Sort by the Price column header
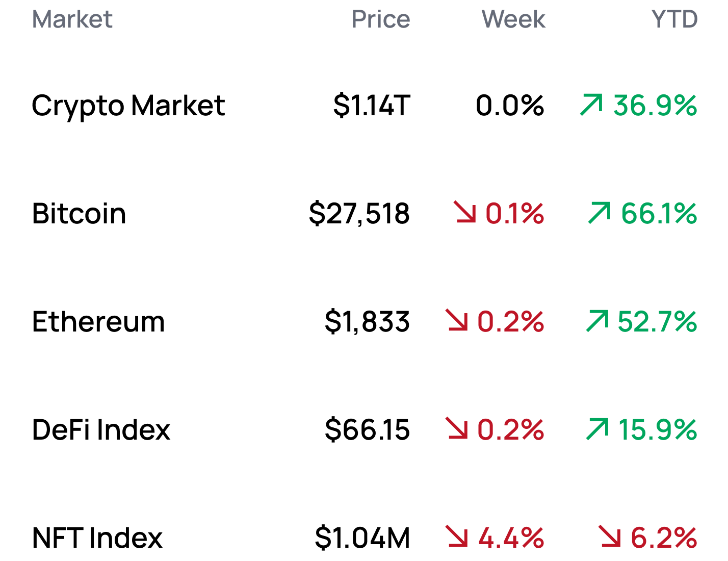The height and width of the screenshot is (561, 728). 380,19
